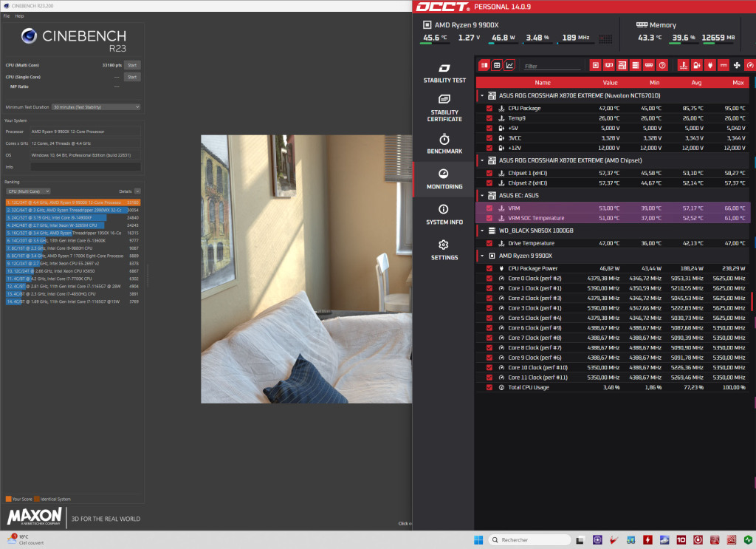This screenshot has width=756, height=549.
Task: Uncheck Chipset 1 (xHCI) checkbox
Action: tap(489, 173)
